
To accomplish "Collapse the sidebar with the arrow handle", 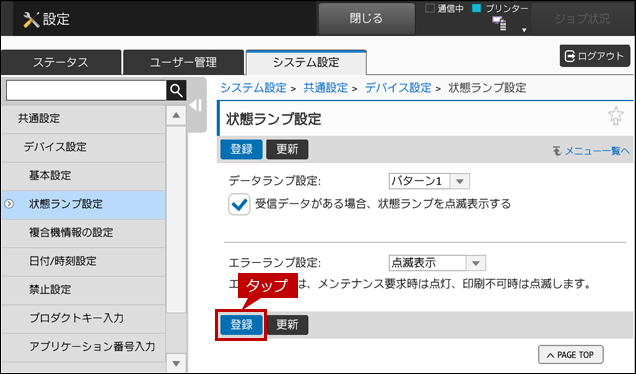I will coord(196,105).
